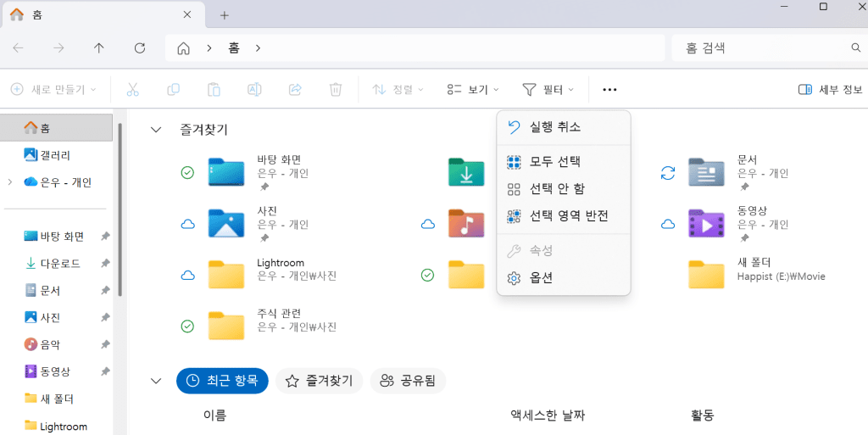Open the three-dots See more menu
This screenshot has width=868, height=435.
click(x=609, y=89)
